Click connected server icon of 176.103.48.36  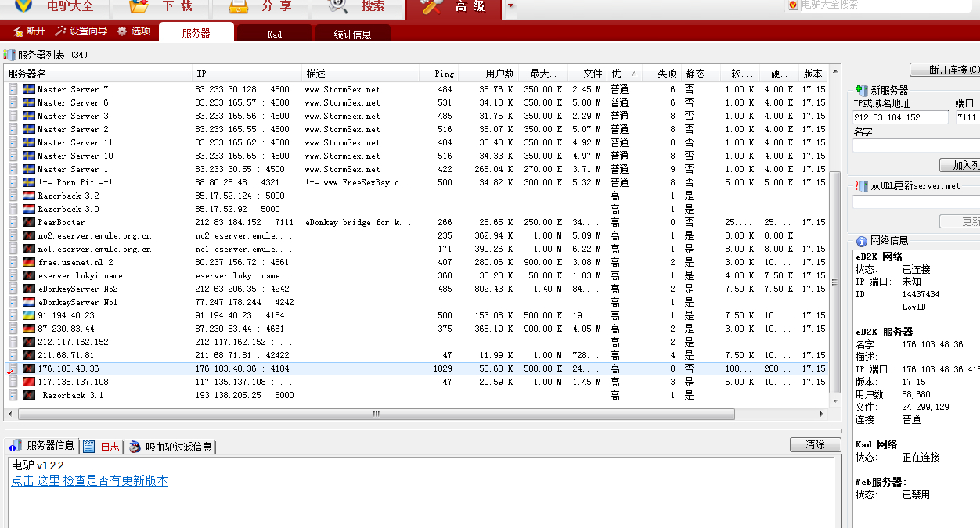[13, 368]
